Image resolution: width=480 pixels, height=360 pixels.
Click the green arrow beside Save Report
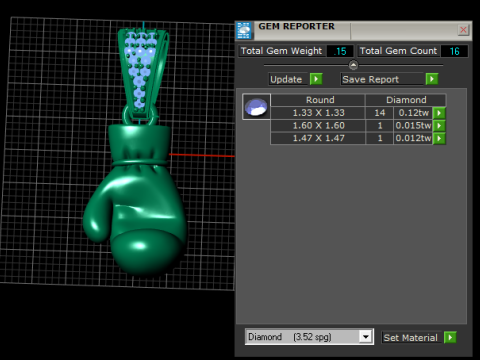point(432,79)
